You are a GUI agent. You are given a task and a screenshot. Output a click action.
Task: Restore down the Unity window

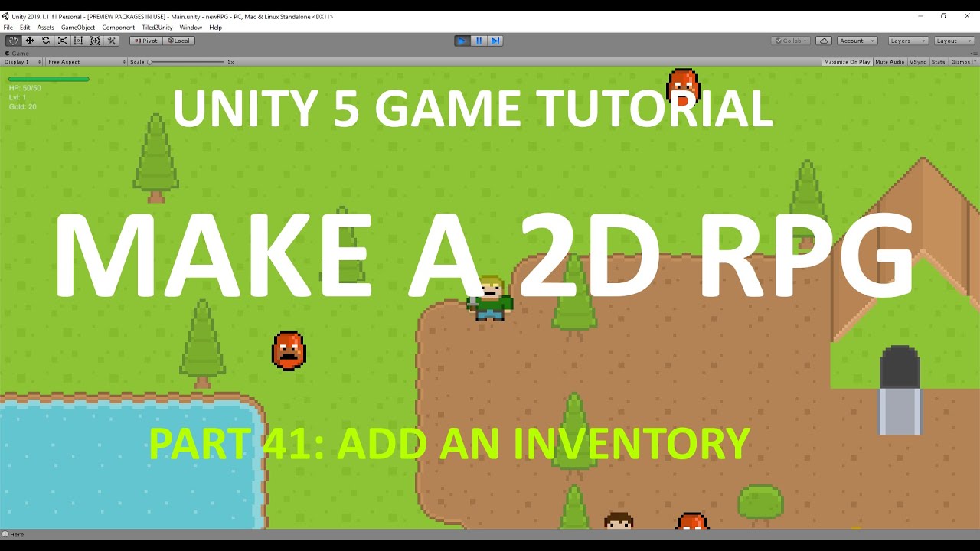(x=944, y=16)
